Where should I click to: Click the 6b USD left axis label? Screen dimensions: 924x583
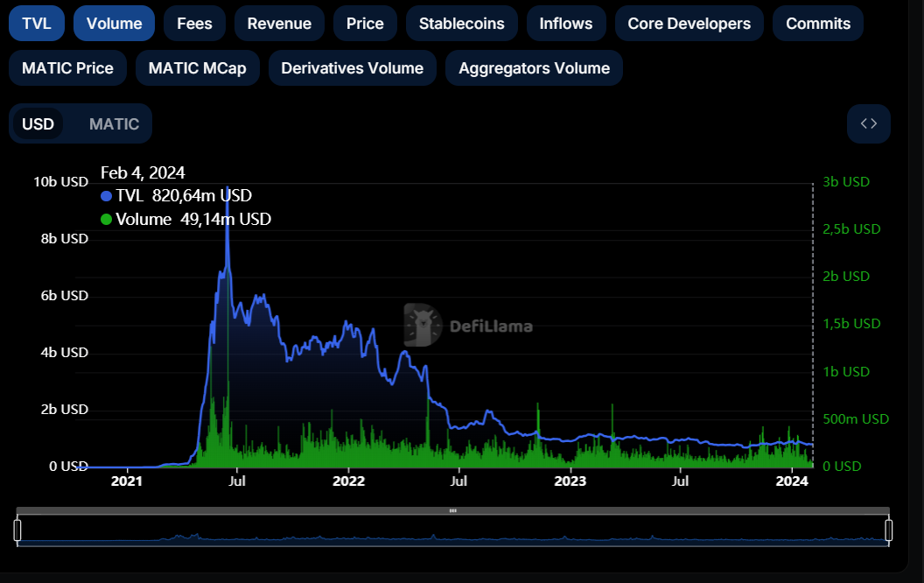(64, 295)
